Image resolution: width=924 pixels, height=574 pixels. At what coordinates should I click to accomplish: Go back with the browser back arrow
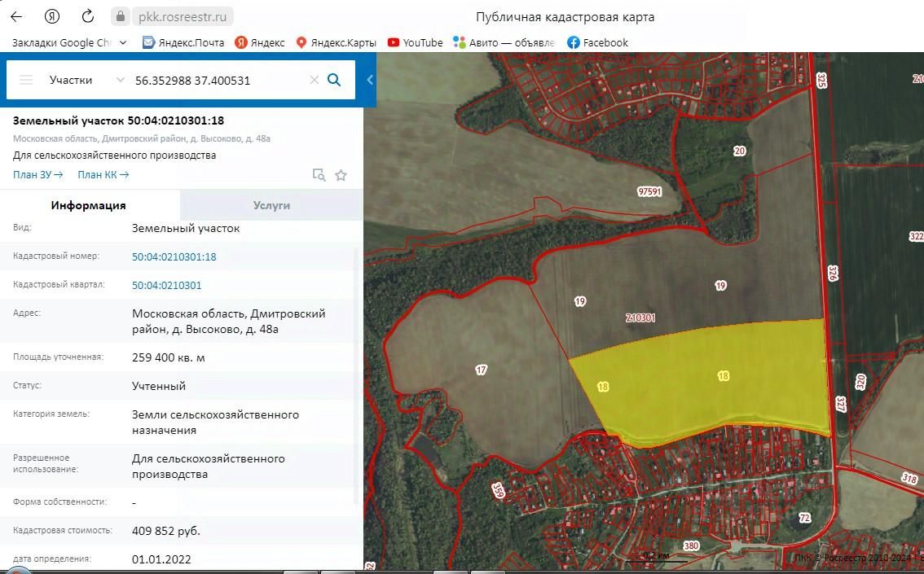point(16,16)
